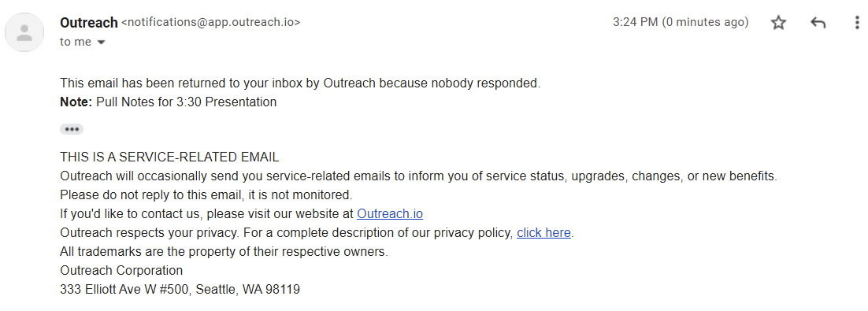Click the 333 Elliott Ave W address line

click(180, 289)
